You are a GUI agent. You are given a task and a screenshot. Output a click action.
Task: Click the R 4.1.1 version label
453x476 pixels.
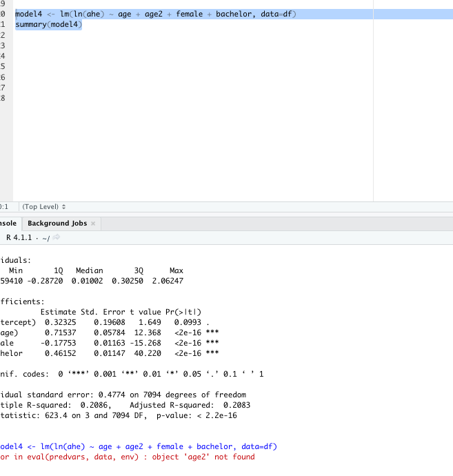[x=19, y=237]
